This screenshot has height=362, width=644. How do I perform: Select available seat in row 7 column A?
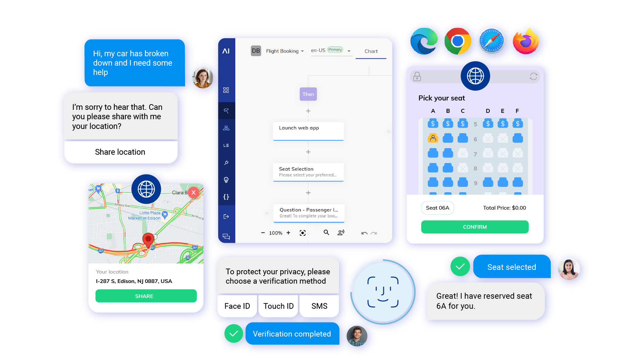(x=432, y=153)
